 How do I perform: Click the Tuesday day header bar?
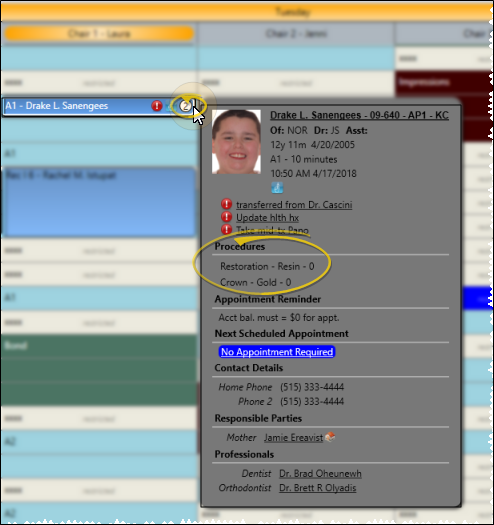(247, 12)
